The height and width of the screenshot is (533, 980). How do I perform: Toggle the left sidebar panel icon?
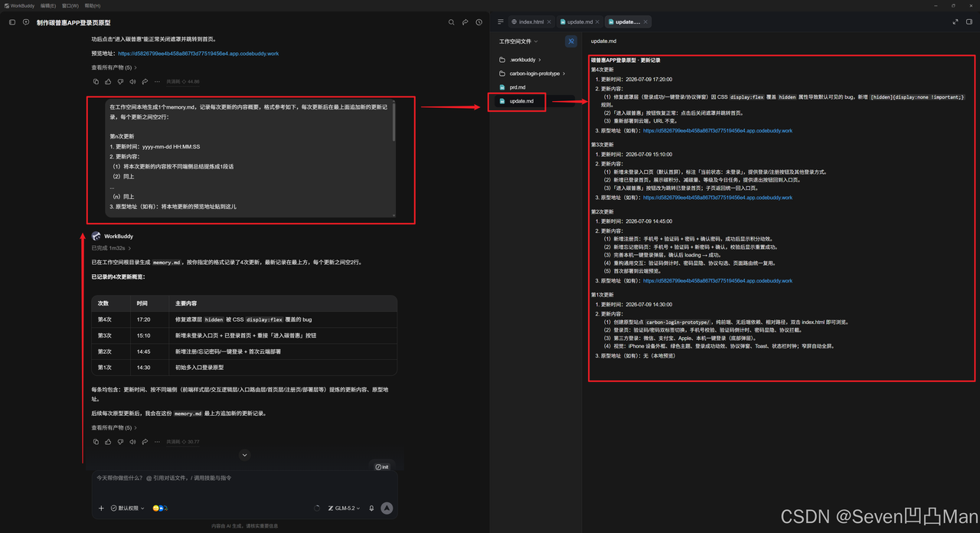pyautogui.click(x=12, y=22)
